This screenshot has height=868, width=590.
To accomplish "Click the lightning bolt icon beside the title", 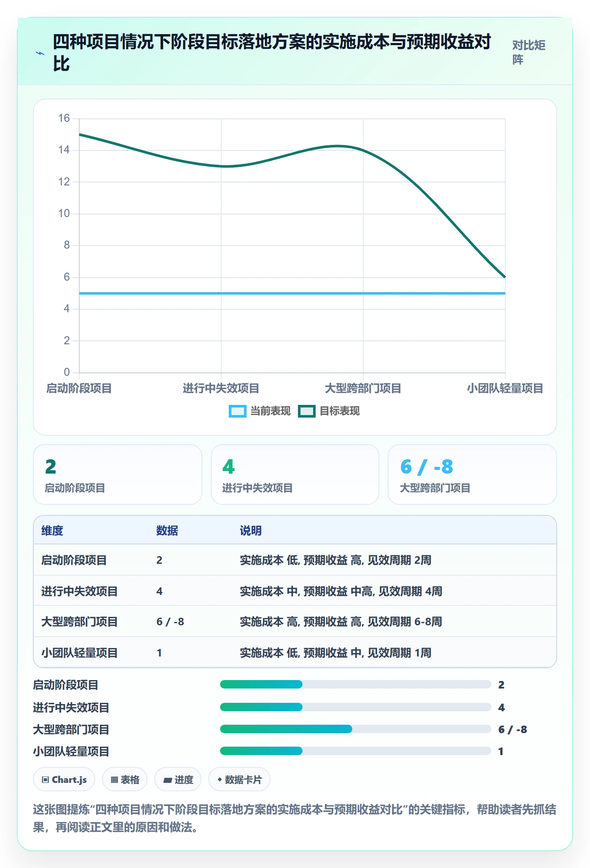I will [40, 53].
